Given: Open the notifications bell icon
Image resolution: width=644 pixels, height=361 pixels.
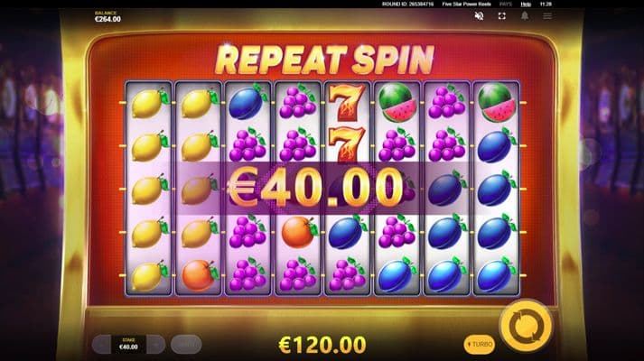Looking at the screenshot, I should (525, 16).
